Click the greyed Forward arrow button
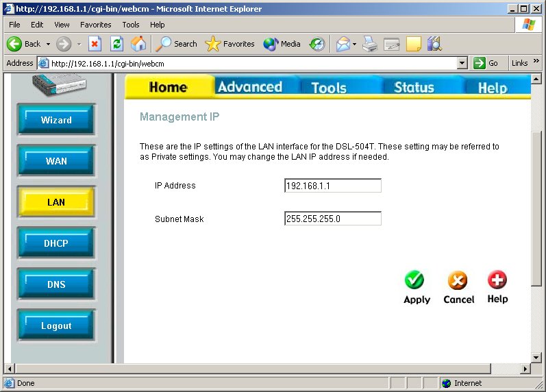546x392 pixels. tap(64, 45)
